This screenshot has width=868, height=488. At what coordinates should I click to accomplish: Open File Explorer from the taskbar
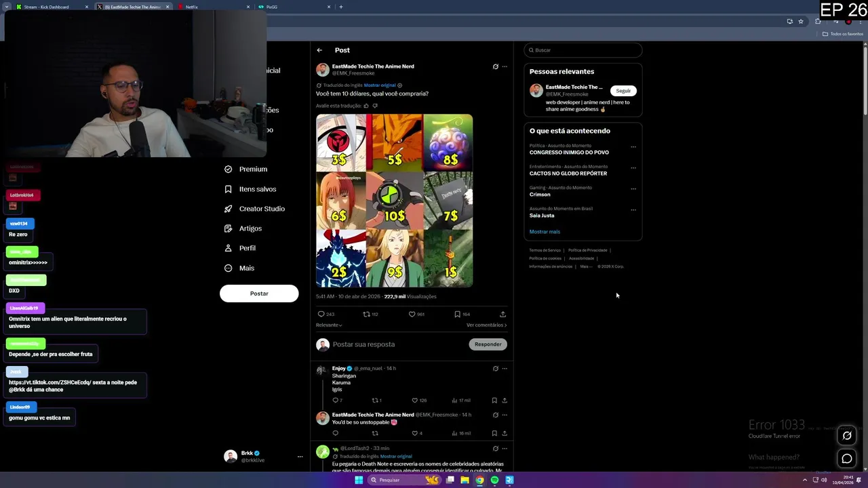(x=465, y=480)
